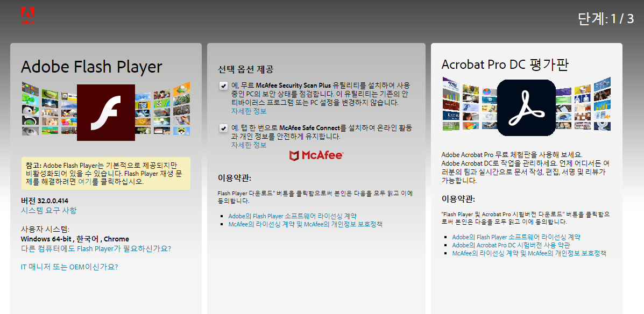Uncheck the McAfee Safe Connect checkbox
This screenshot has height=314, width=644.
[223, 129]
